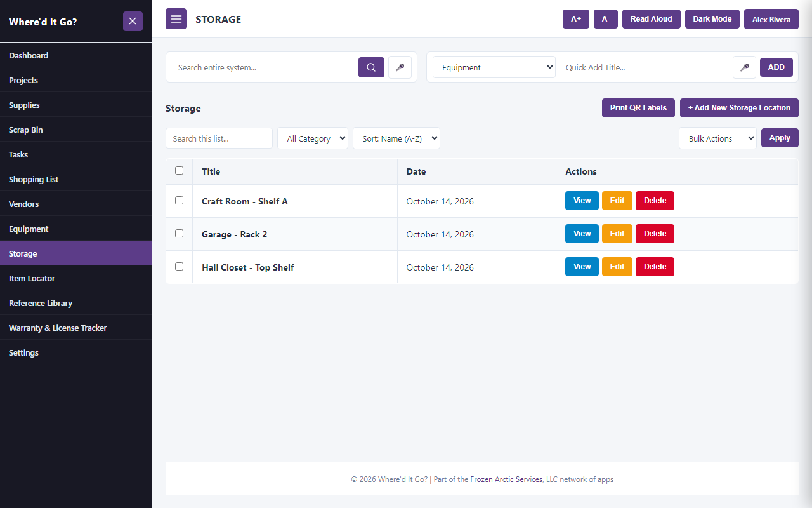Click the Apply bulk action button
Image resolution: width=812 pixels, height=508 pixels.
[780, 138]
